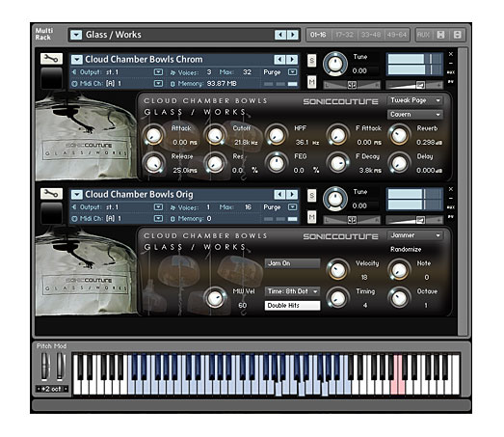Click keyboard octave shift down arrow

click(39, 389)
